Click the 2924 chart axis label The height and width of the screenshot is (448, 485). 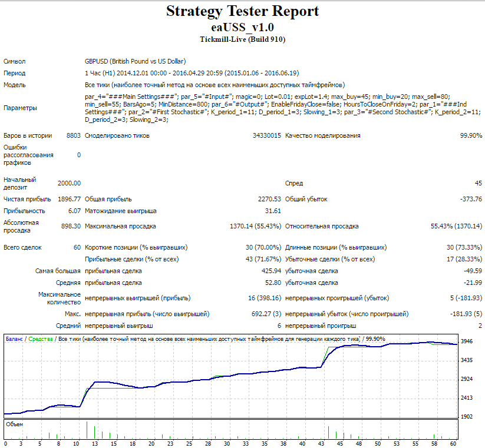tap(467, 379)
